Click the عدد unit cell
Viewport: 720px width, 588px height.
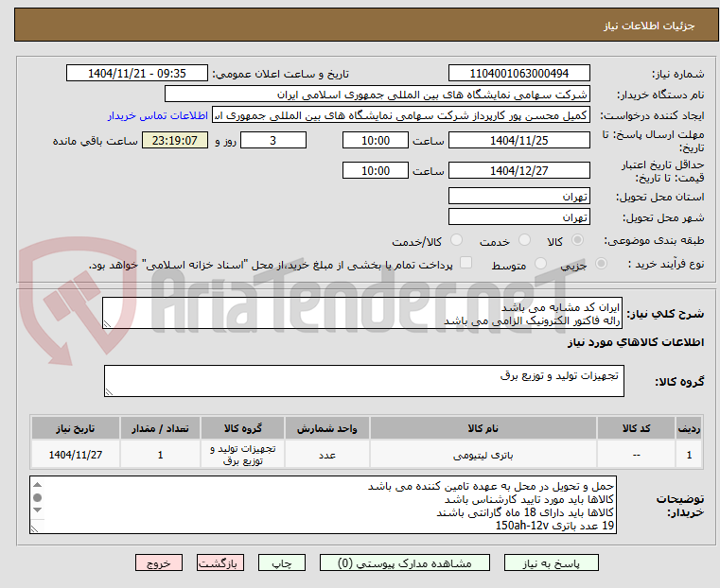[x=327, y=455]
